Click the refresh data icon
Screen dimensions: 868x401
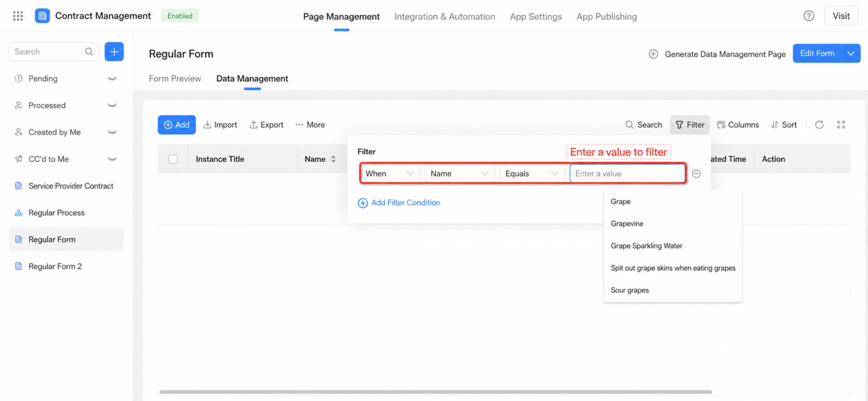point(819,125)
